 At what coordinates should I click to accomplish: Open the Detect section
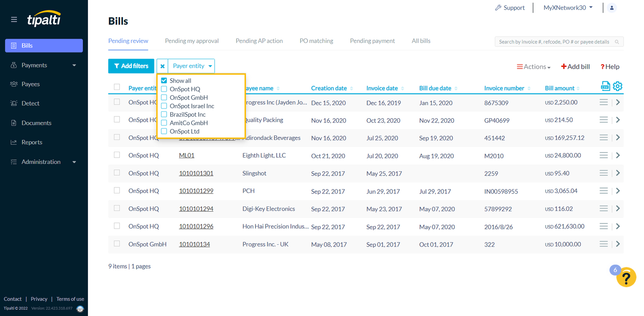coord(31,103)
